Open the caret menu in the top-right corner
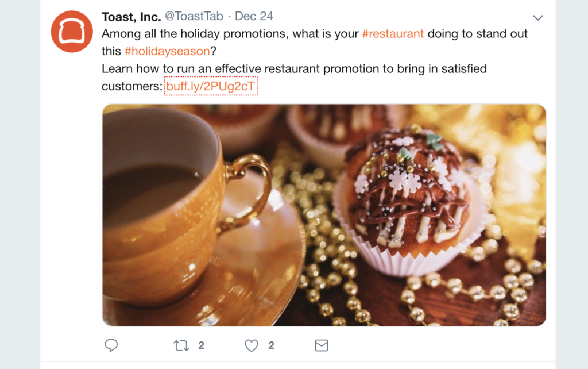The image size is (588, 369). click(x=537, y=17)
